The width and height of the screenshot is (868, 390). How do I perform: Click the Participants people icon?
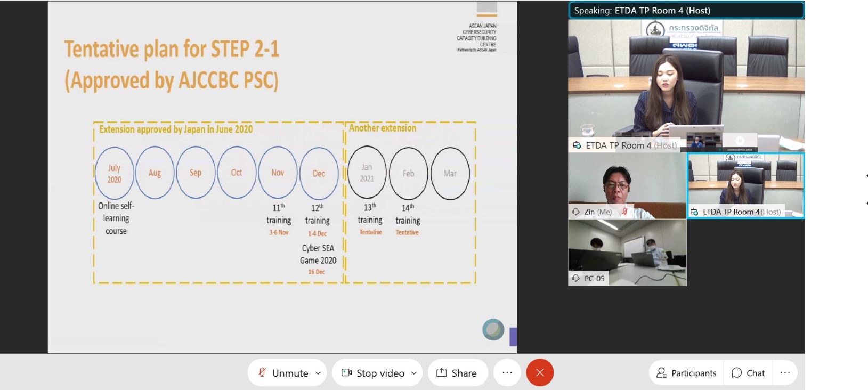pos(661,373)
